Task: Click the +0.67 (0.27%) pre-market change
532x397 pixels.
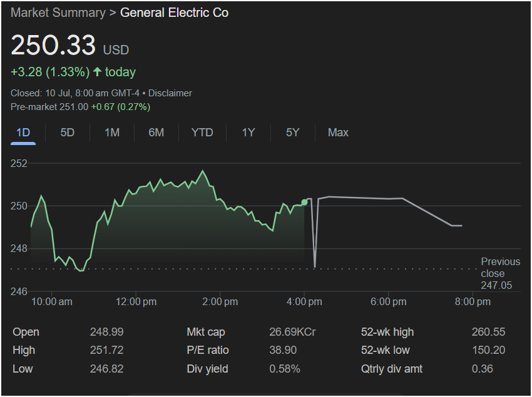Action: point(120,107)
